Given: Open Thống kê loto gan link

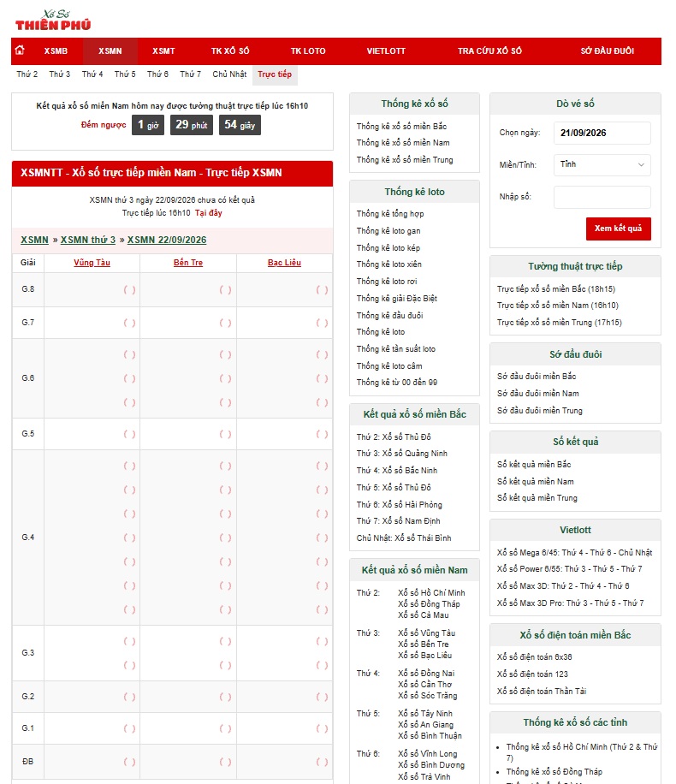Looking at the screenshot, I should (x=388, y=231).
